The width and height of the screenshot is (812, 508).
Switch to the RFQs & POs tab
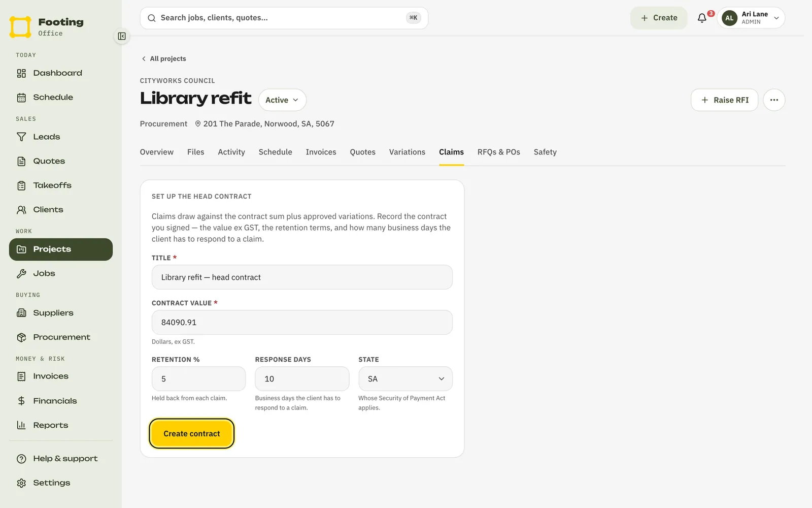coord(499,152)
